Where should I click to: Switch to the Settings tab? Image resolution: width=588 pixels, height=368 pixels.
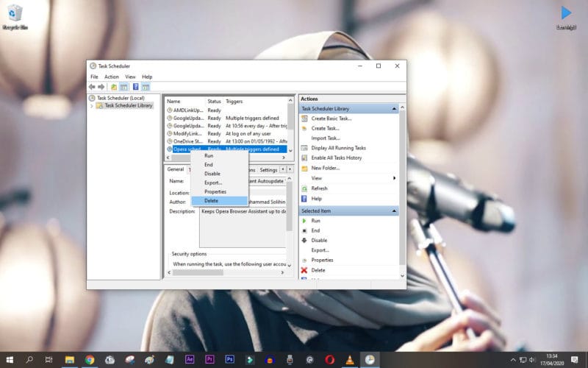pos(268,170)
